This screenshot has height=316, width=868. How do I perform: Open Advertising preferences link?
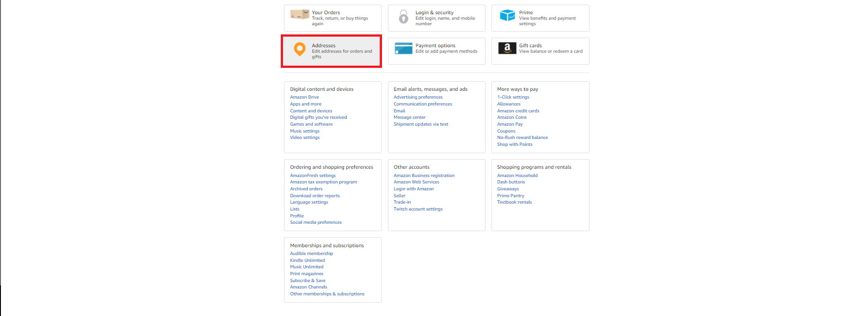pos(418,97)
